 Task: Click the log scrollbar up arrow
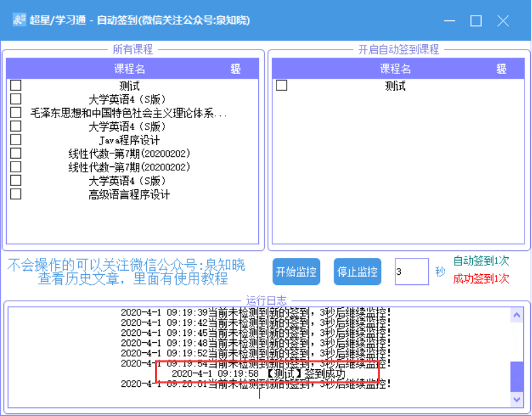[517, 314]
